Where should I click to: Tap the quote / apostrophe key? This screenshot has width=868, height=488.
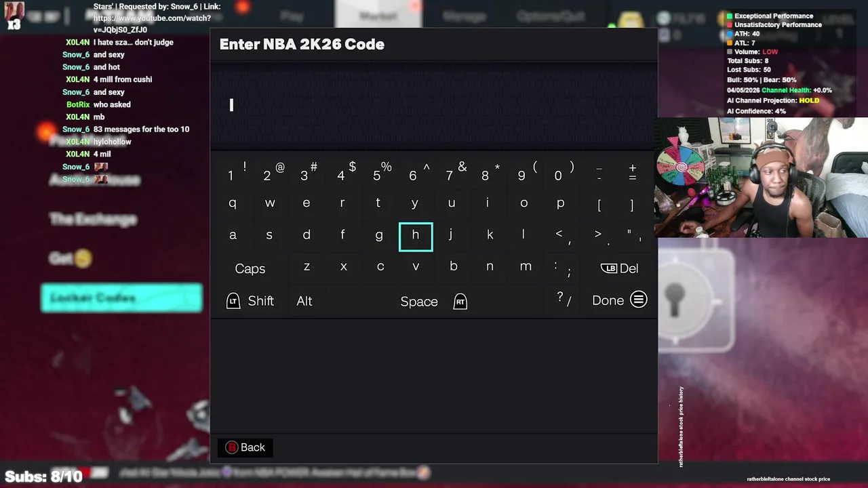[x=634, y=236]
